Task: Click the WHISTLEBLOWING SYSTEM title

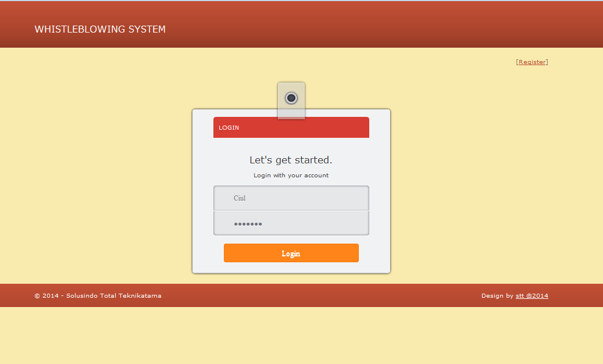Action: click(x=99, y=29)
